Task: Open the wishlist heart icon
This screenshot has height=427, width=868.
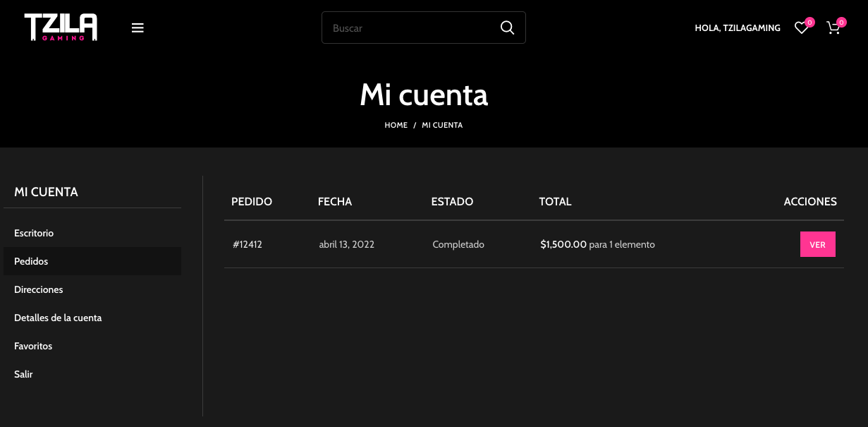Action: pos(800,28)
